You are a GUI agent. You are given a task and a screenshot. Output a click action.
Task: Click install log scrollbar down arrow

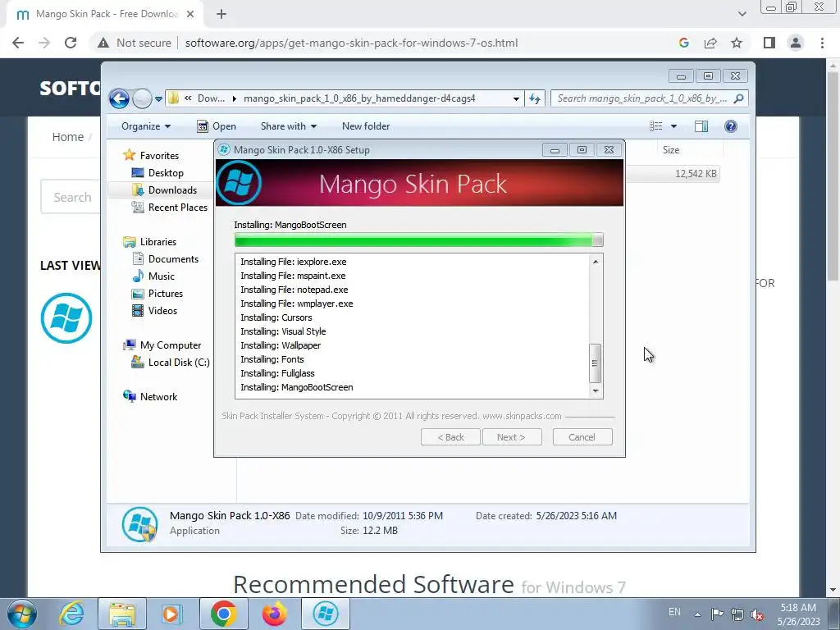pyautogui.click(x=596, y=391)
